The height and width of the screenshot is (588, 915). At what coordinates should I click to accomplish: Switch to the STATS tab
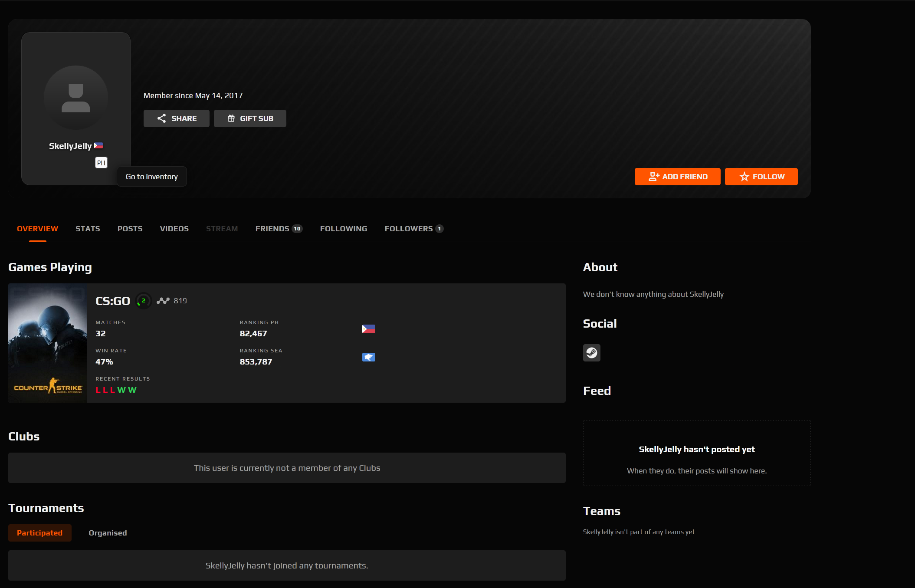tap(88, 229)
